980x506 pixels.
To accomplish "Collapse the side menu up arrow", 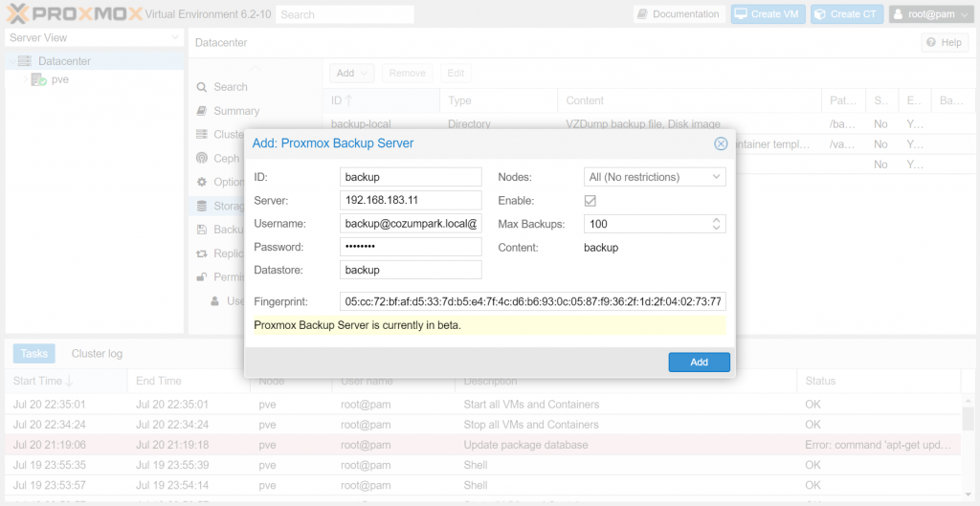I will tap(256, 68).
